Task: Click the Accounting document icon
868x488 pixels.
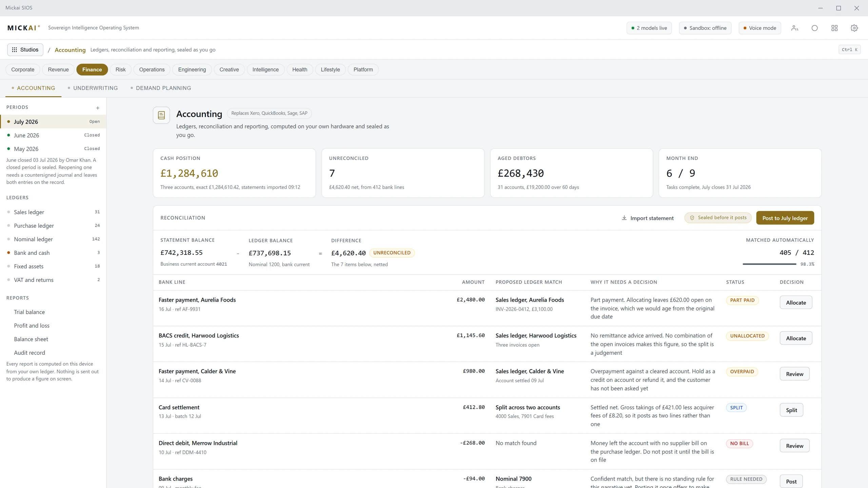Action: coord(161,115)
